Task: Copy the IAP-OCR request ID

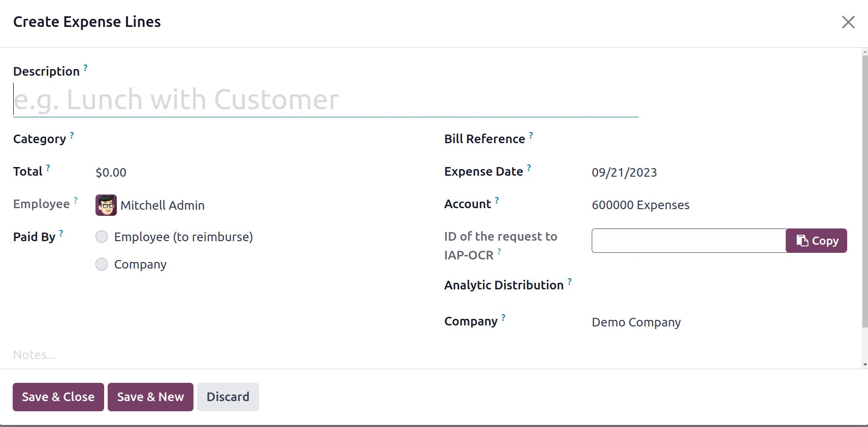Action: 816,241
